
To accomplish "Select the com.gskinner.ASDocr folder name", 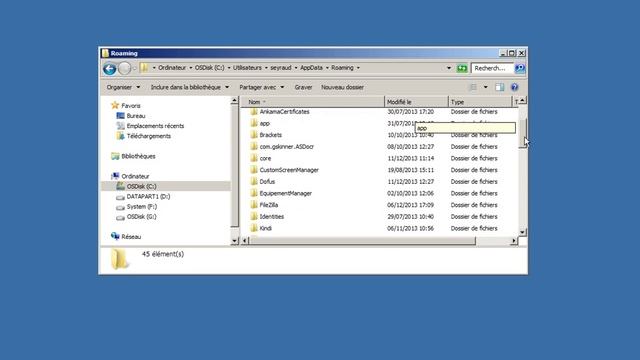I will point(287,147).
